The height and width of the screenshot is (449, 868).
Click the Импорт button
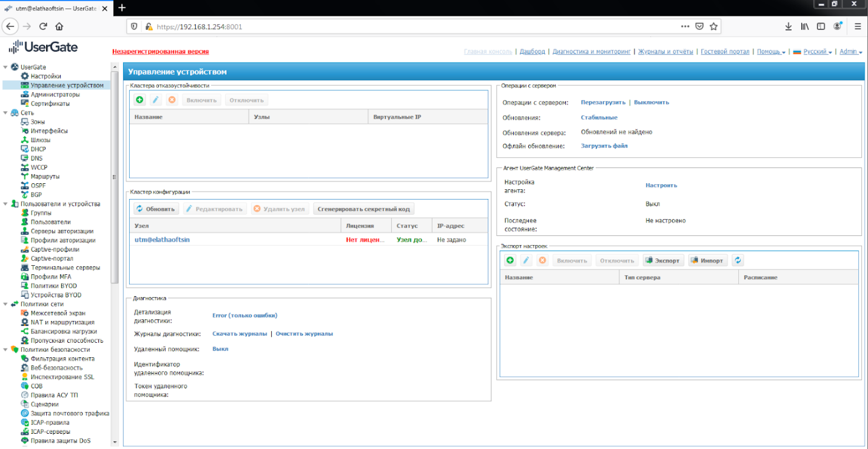point(707,260)
